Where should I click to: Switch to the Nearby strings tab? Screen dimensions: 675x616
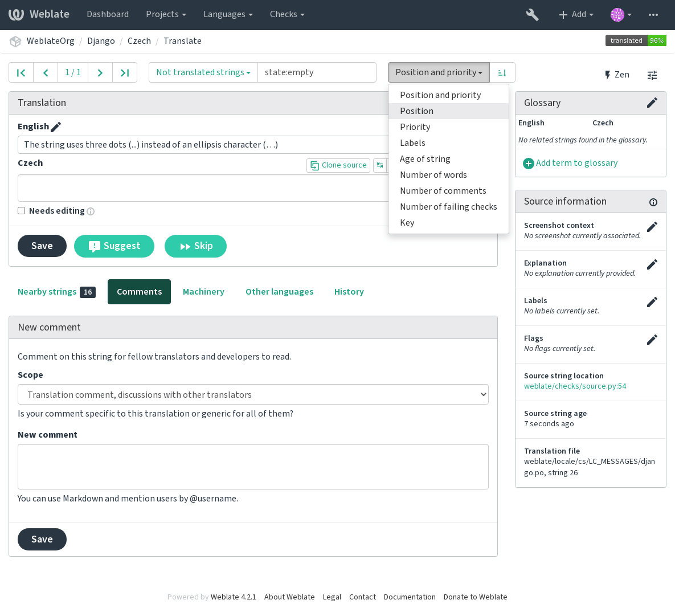click(x=56, y=292)
